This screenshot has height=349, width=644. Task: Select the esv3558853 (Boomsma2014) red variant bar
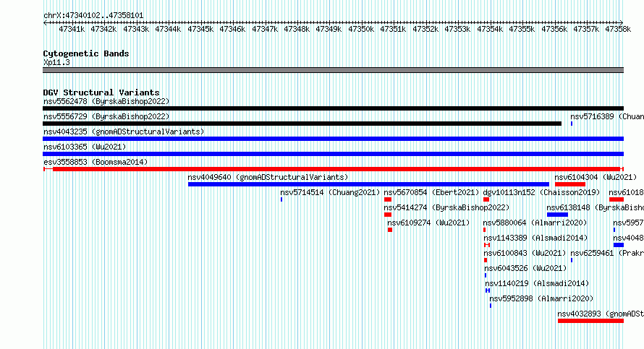pos(333,169)
